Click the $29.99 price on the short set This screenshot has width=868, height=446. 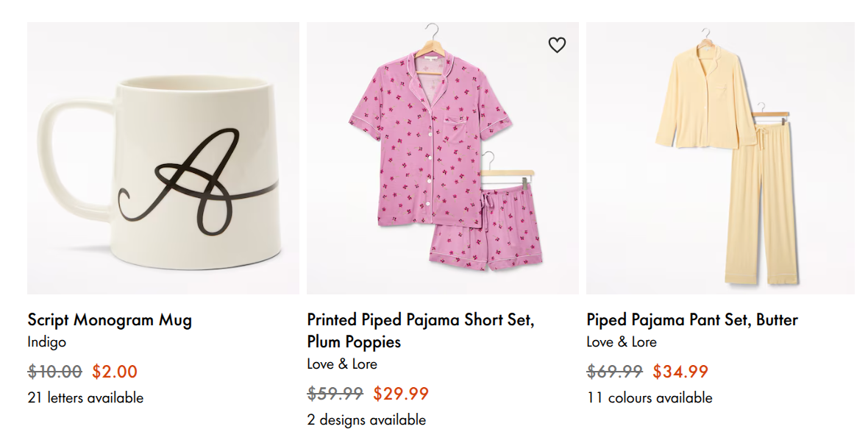(399, 394)
